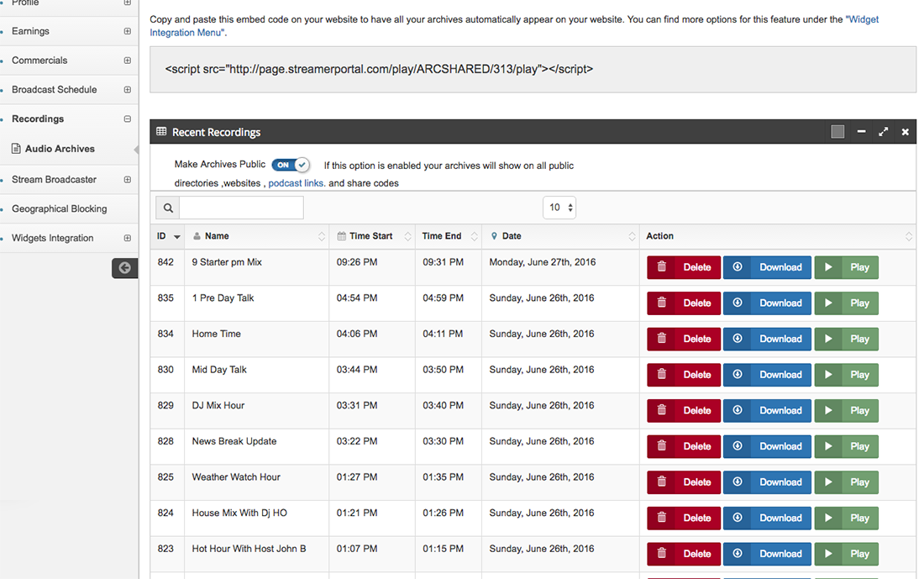Click trash icon for 1 Pre Day Talk

pos(662,303)
